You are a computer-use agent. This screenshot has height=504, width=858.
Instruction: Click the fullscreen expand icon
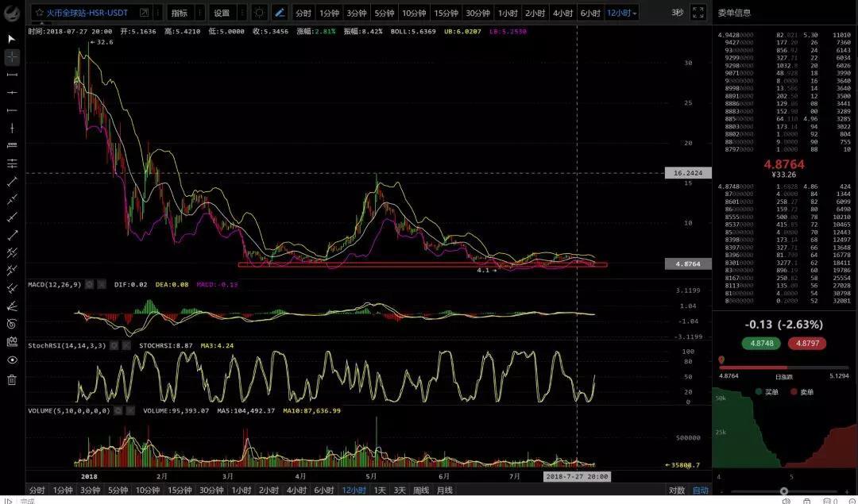pos(698,13)
